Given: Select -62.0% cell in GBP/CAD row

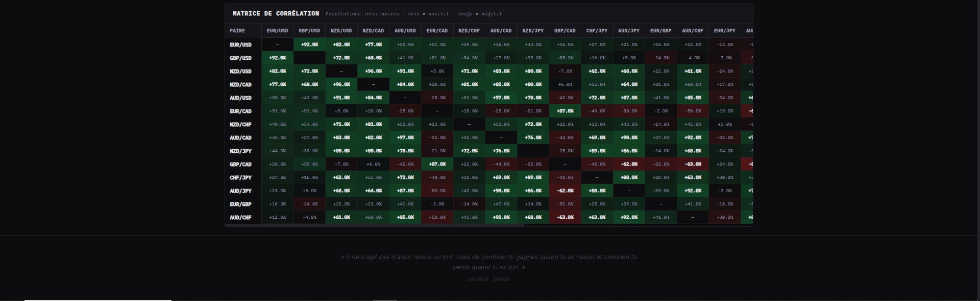Looking at the screenshot, I should pos(628,165).
